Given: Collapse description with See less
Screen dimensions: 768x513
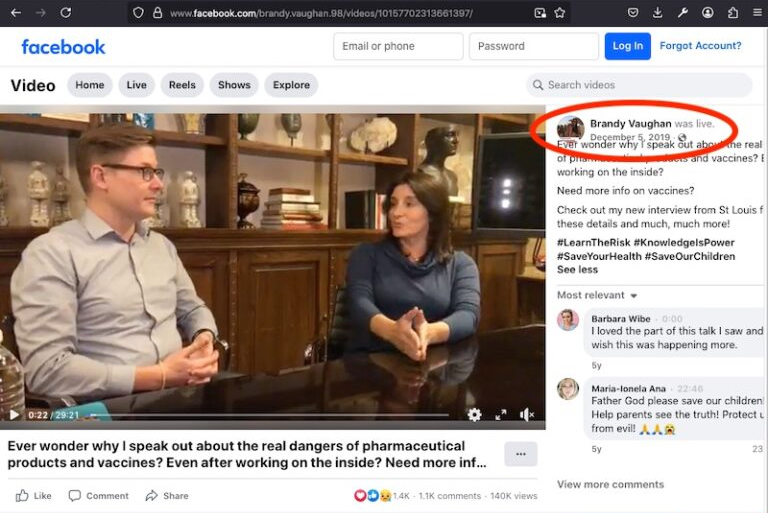Looking at the screenshot, I should coord(577,269).
